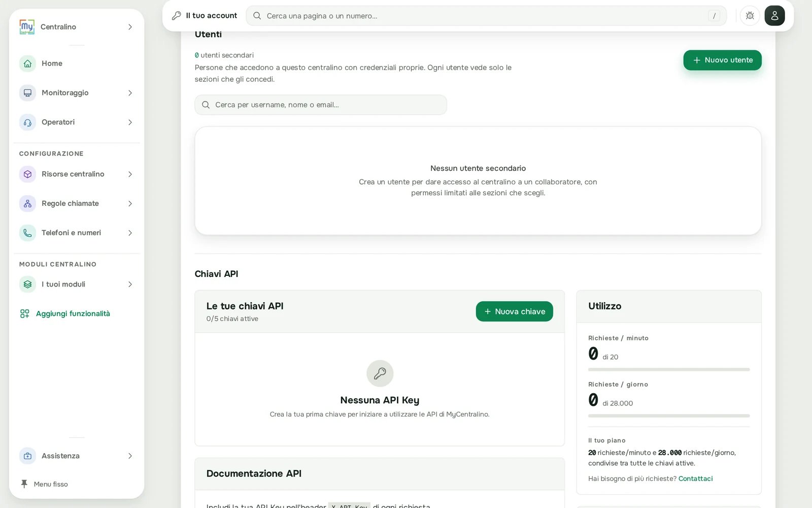Click the Menu fisso pin icon

[24, 484]
